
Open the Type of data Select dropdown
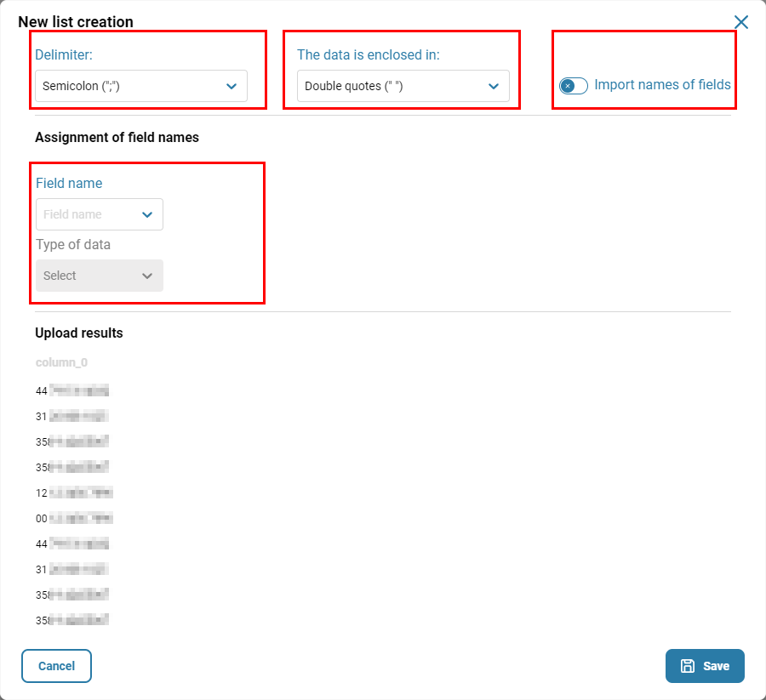100,276
